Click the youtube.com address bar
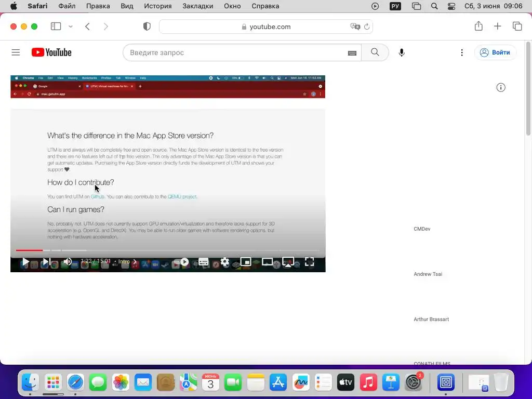This screenshot has width=532, height=399. [266, 26]
